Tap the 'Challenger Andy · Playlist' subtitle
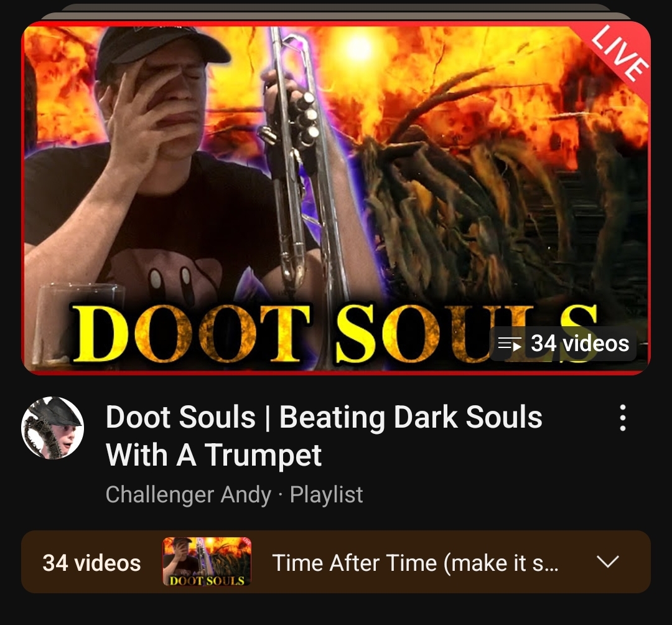 234,495
